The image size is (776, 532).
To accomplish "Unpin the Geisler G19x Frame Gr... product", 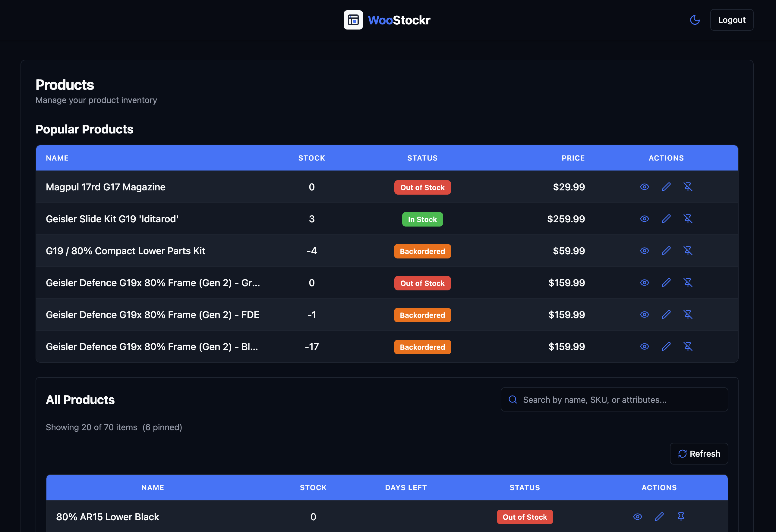I will [x=688, y=283].
